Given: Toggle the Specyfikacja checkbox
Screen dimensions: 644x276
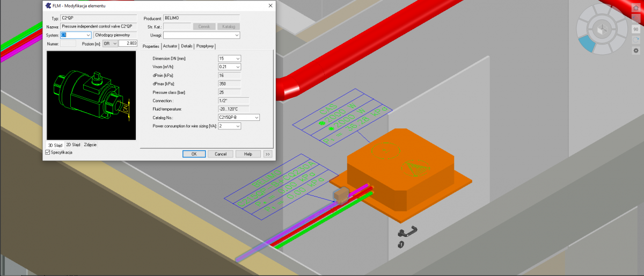Looking at the screenshot, I should [47, 152].
